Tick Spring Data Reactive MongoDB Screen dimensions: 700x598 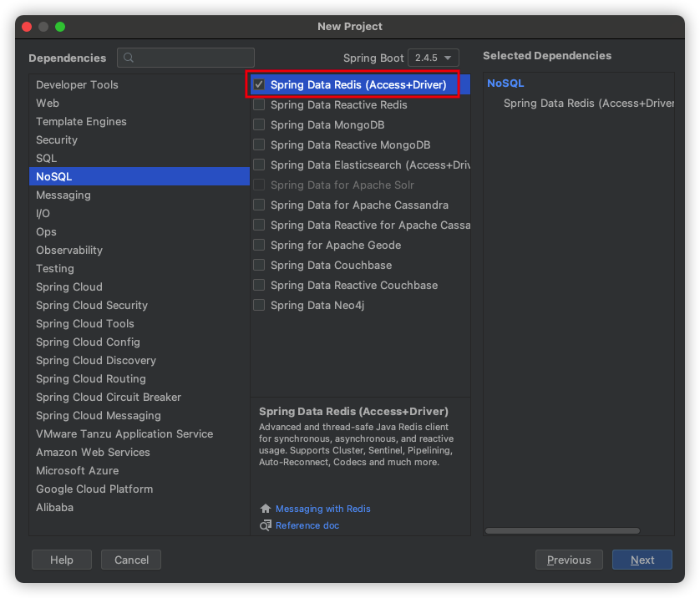[x=259, y=144]
